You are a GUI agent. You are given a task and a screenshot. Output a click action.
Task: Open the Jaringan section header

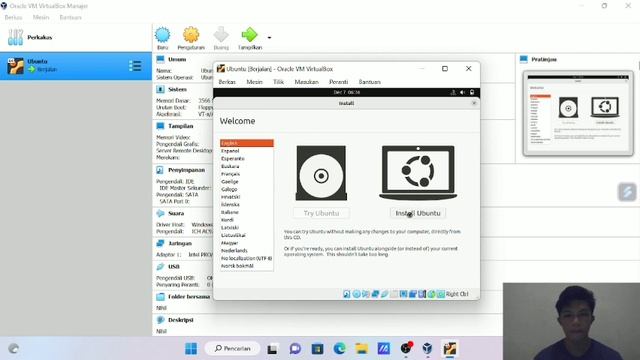pos(180,243)
